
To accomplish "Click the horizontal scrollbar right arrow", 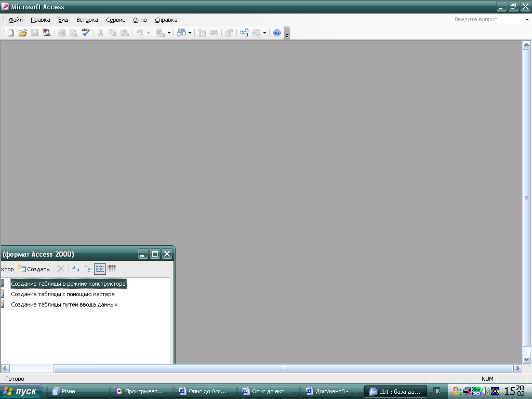I will [x=517, y=368].
